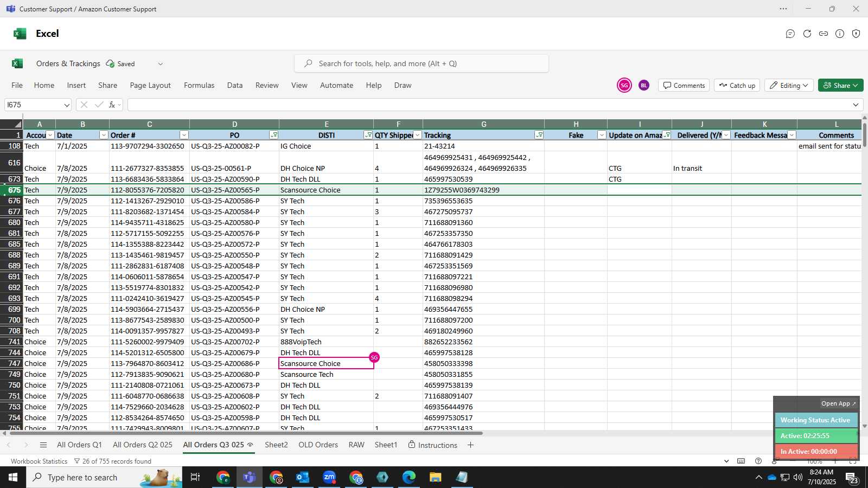Open the file name dropdown chevron
Screen dimensions: 868x488
pos(160,63)
